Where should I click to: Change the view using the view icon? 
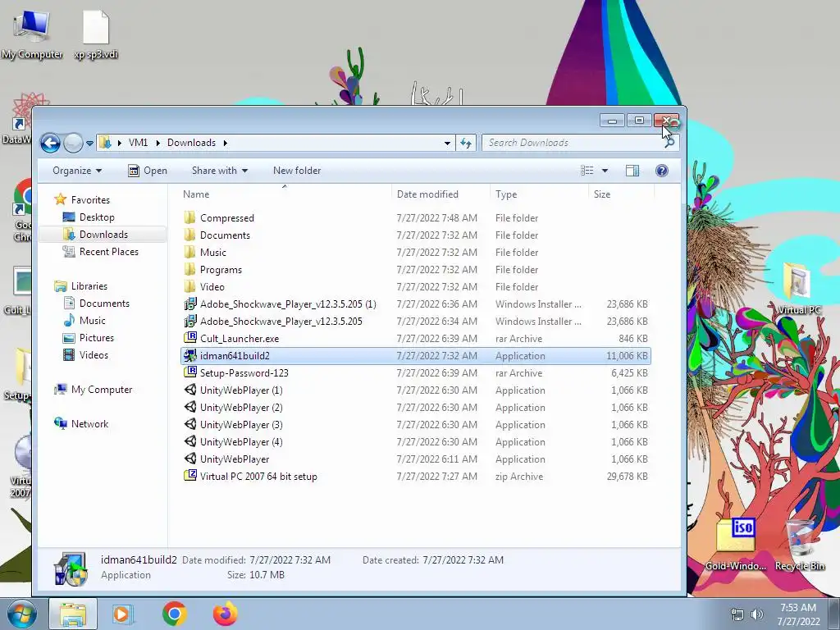click(x=587, y=171)
